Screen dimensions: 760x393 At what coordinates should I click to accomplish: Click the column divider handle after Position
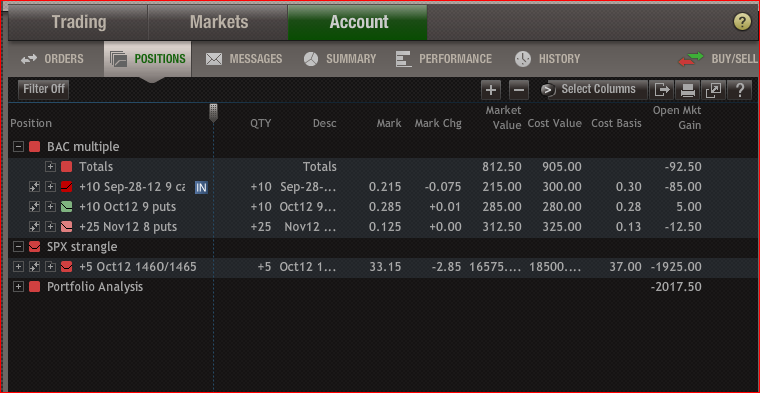[x=213, y=112]
